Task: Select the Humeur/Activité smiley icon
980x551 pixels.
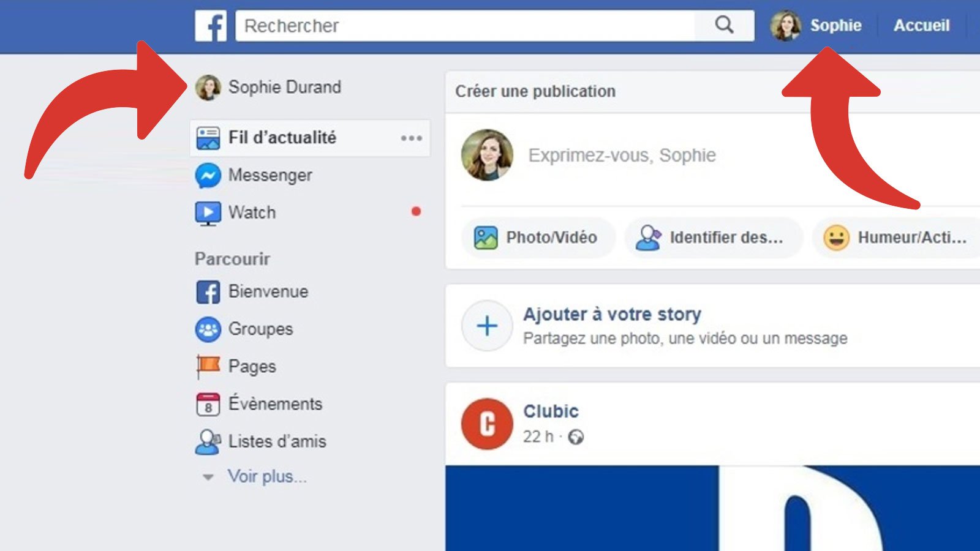Action: [838, 238]
